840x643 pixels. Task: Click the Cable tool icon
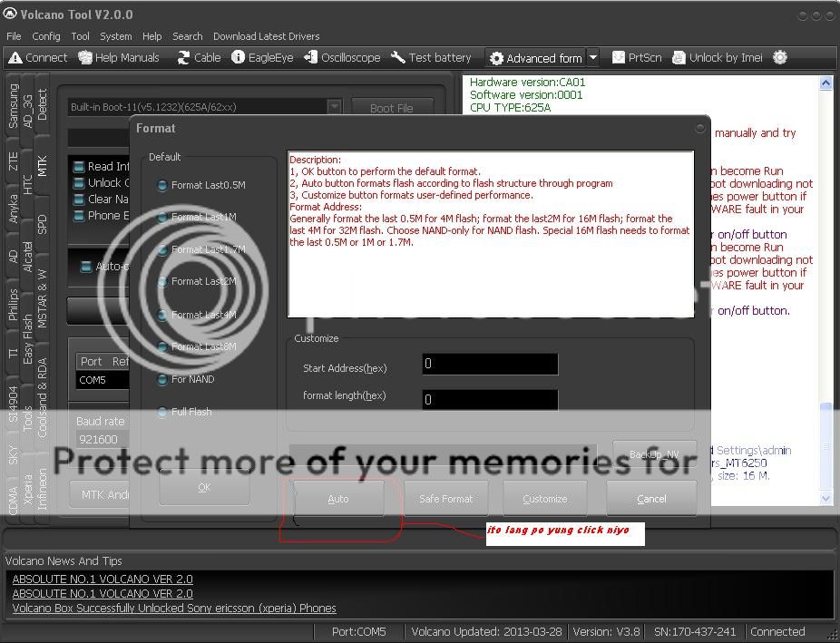198,57
